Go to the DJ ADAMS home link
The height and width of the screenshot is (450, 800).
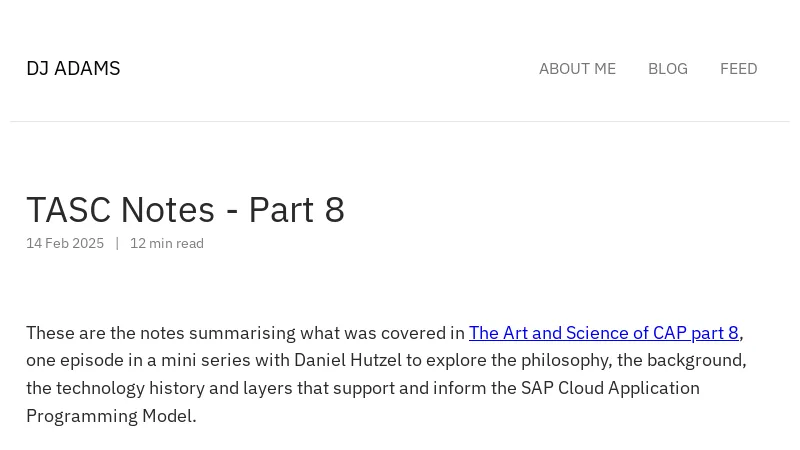point(73,68)
